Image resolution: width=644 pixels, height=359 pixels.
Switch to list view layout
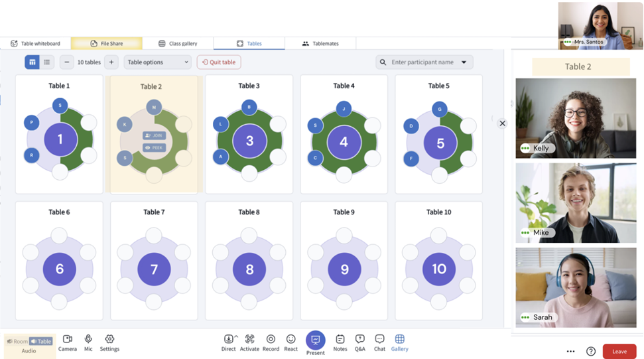(47, 62)
